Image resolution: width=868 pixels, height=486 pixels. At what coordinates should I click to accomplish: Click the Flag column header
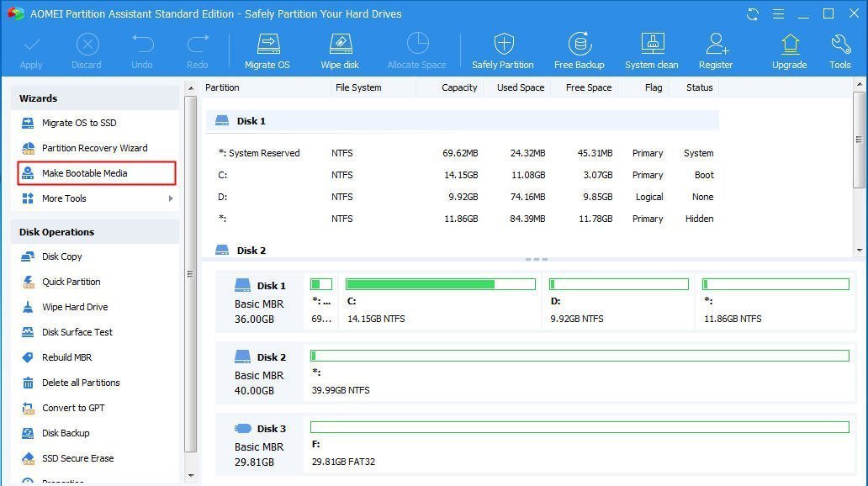click(x=654, y=87)
